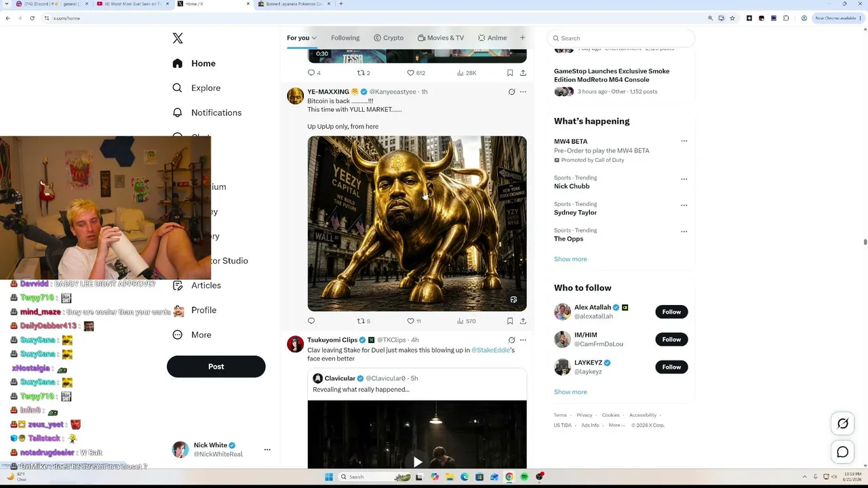Screen dimensions: 868x488
Task: Click Grok icon on Tsukuyomi Clips post
Action: [x=511, y=340]
